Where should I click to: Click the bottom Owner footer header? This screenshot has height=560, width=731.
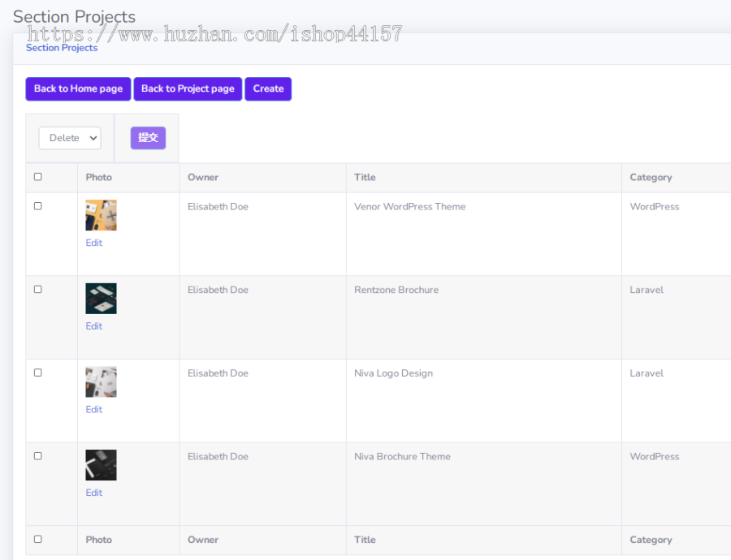203,540
